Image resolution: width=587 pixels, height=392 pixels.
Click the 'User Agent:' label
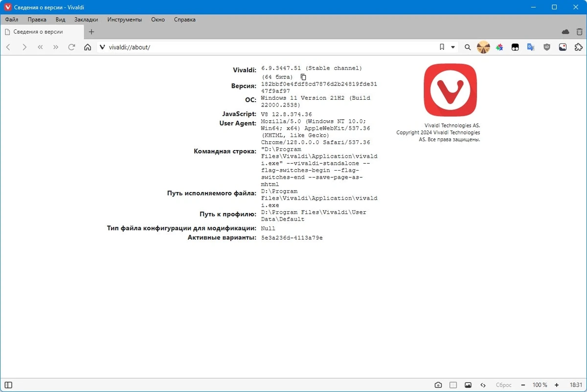pos(238,123)
